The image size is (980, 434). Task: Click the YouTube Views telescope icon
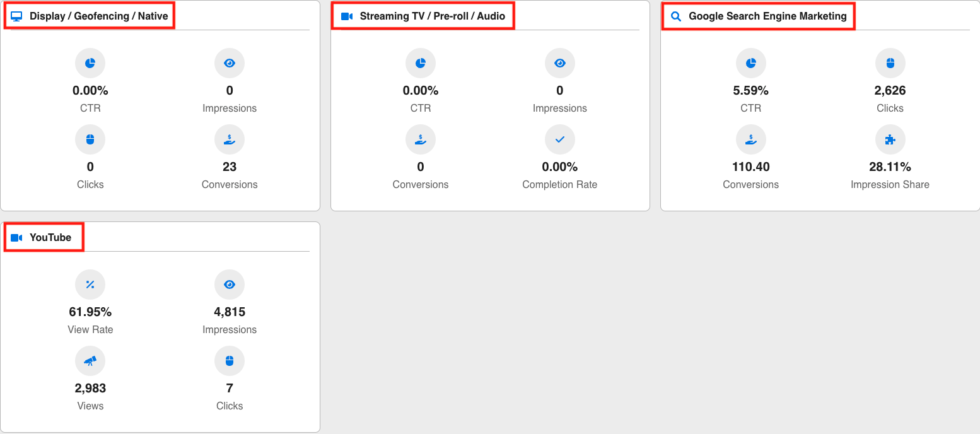tap(90, 361)
